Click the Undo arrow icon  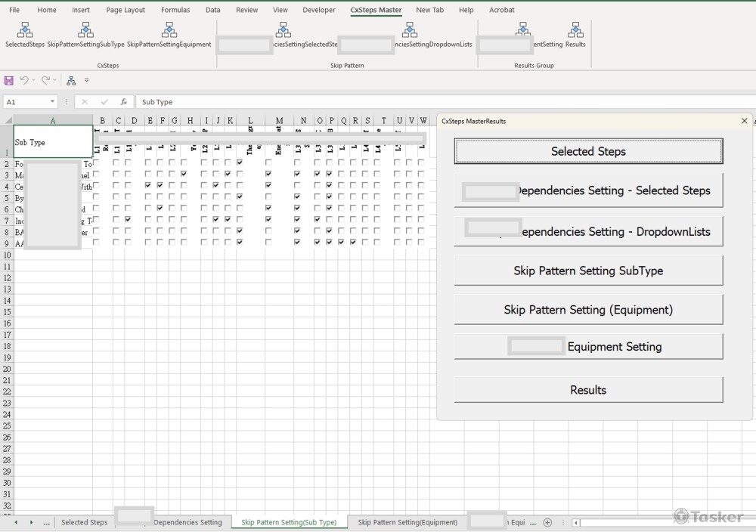(x=24, y=80)
